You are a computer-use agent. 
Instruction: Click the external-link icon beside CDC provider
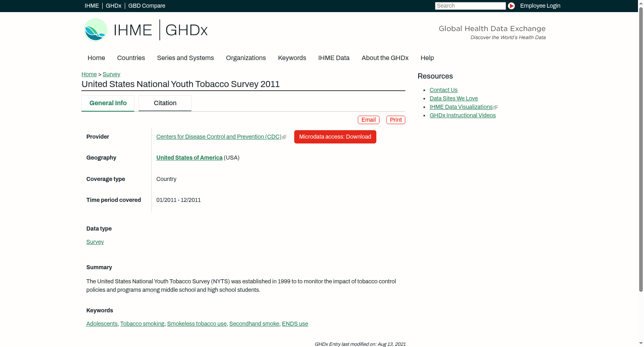[284, 137]
